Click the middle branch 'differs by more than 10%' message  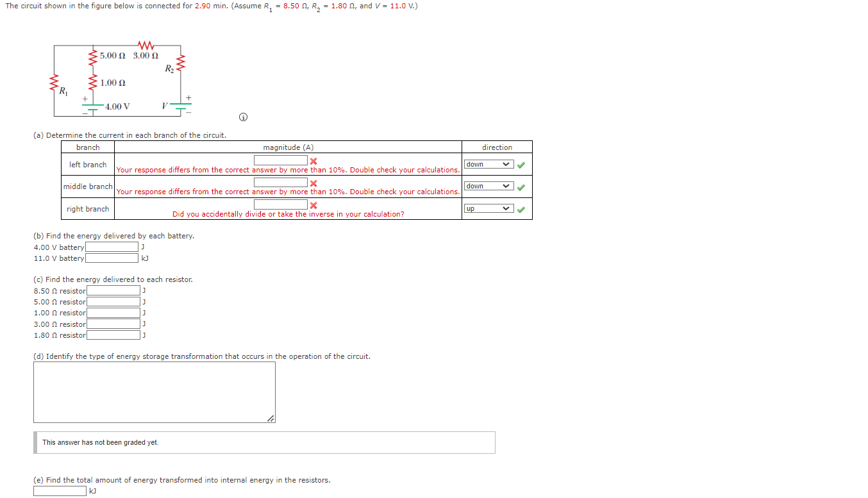[x=288, y=192]
